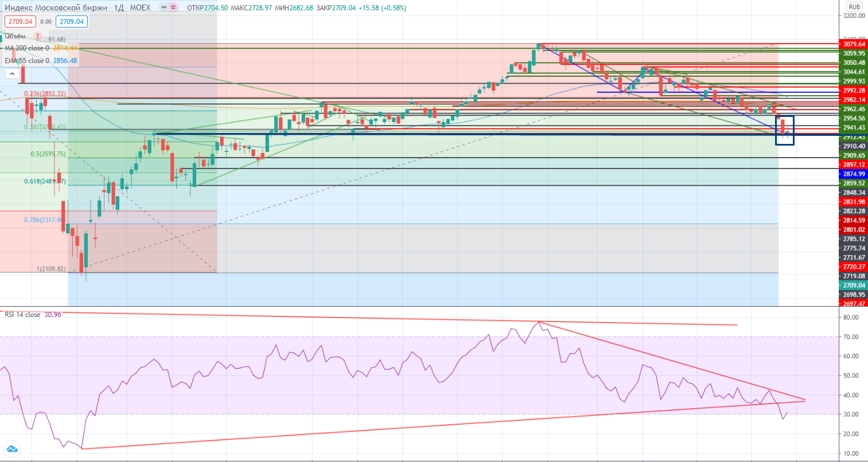Click the gray dash icon beside MOEX

(163, 8)
